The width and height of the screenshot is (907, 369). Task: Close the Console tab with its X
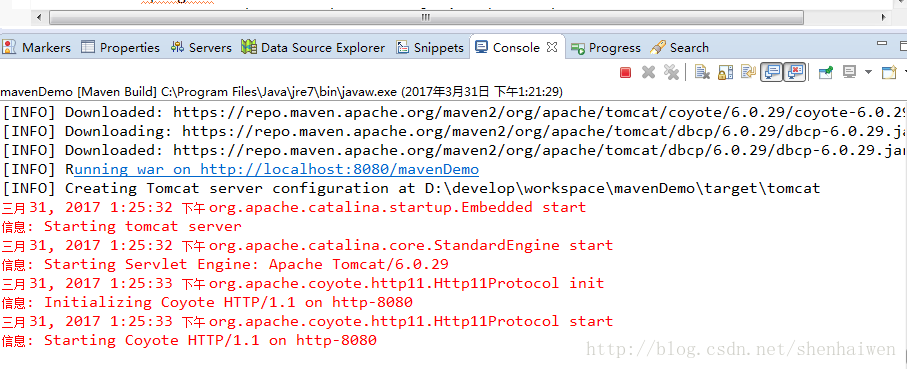tap(552, 47)
